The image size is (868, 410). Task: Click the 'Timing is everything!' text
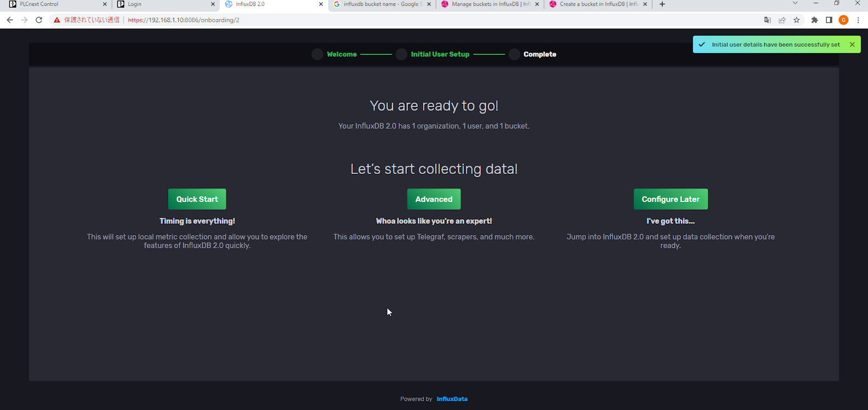(197, 221)
